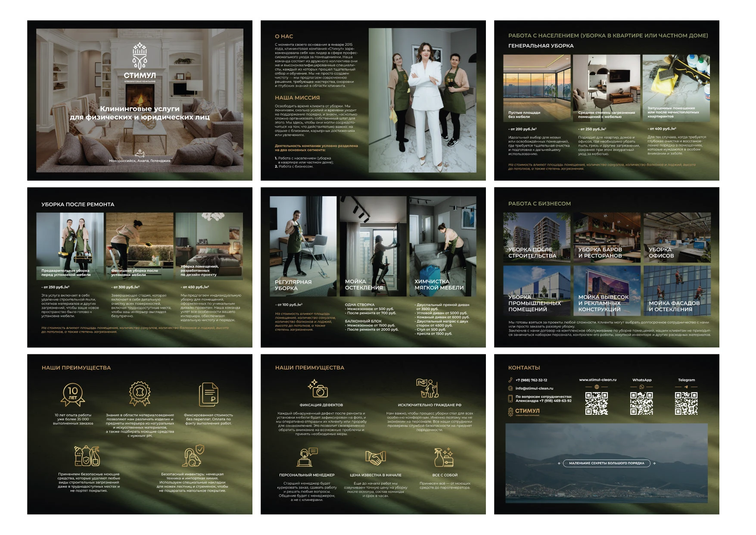
Task: Open the МОЙКА ФАСАДОВ И ОСТЕКЛЕНИЯ tile
Action: pos(676,291)
